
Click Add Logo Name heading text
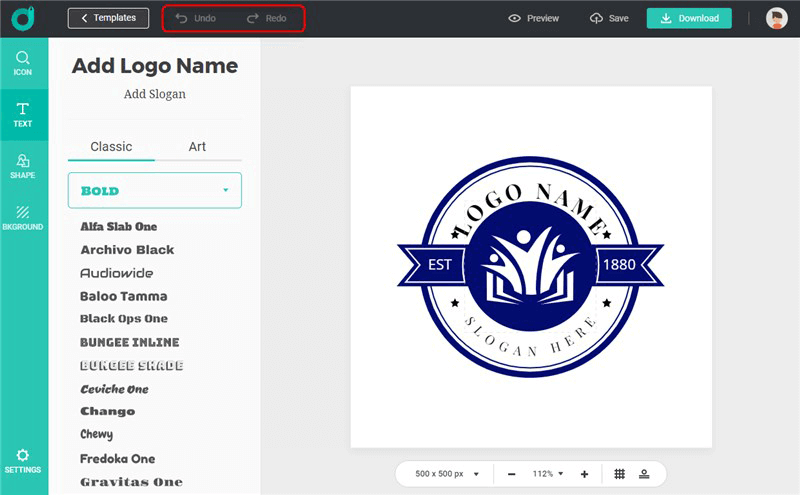tap(155, 66)
